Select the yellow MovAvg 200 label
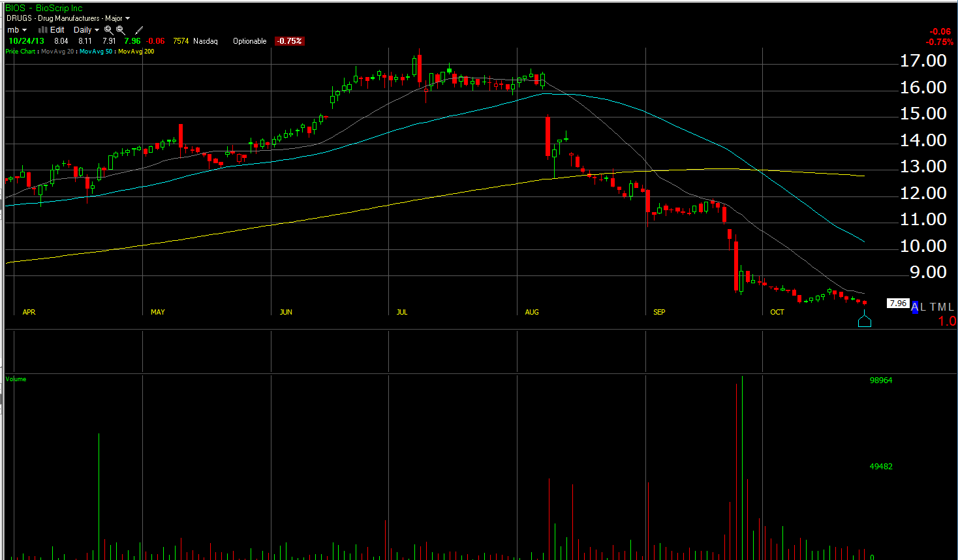The image size is (958, 560). coord(136,52)
